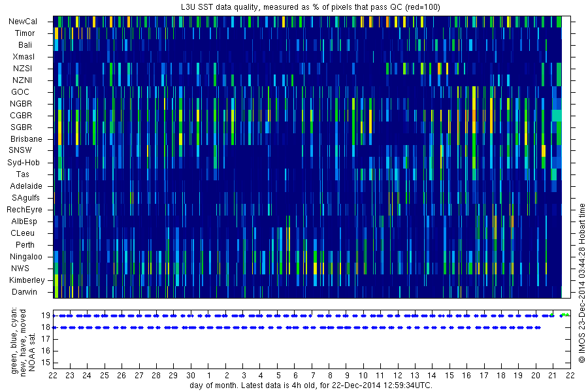Select the Darwin row label

pyautogui.click(x=24, y=292)
